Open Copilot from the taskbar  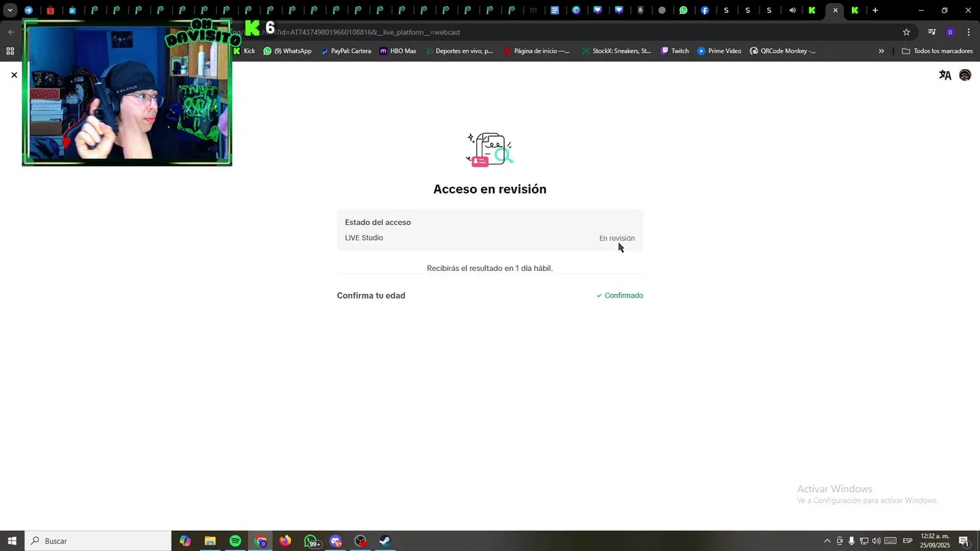185,541
